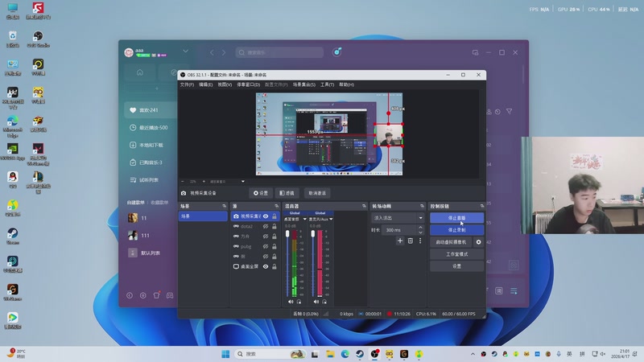
Task: Open the 设置 properties gear in source toolbar
Action: (260, 193)
